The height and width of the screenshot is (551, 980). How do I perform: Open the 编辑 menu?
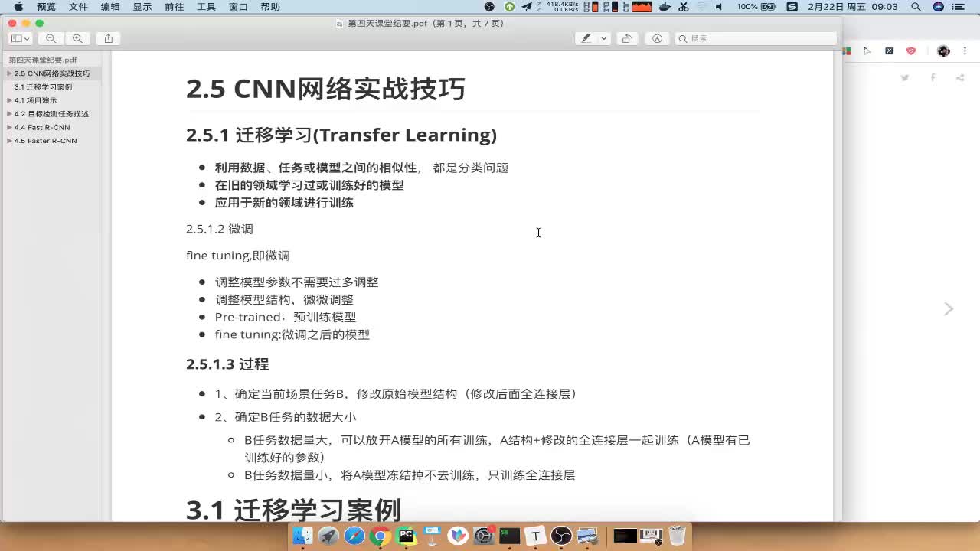(x=110, y=7)
